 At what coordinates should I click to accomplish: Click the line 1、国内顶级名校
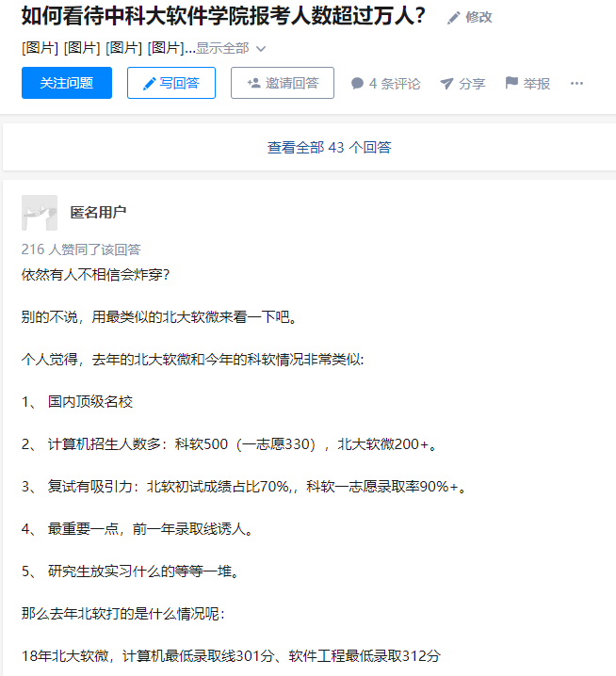[77, 401]
